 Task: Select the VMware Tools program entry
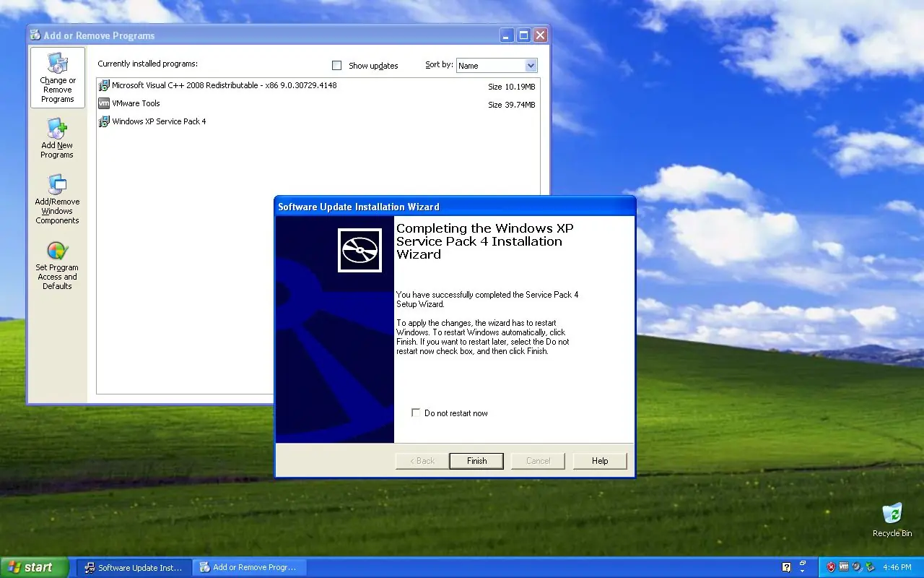tap(318, 104)
